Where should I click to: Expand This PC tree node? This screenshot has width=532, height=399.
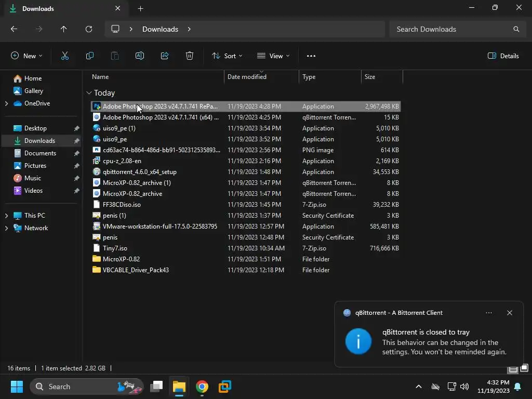pos(6,216)
